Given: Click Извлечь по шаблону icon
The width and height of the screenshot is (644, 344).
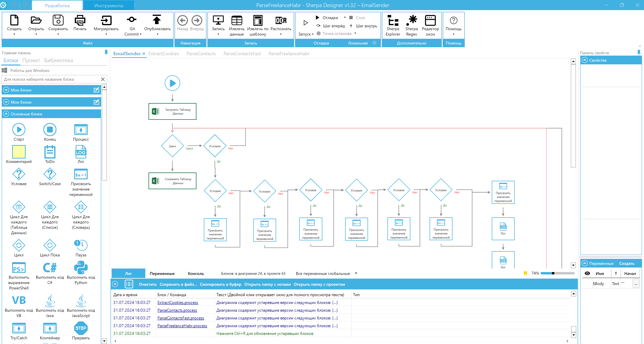Looking at the screenshot, I should 258,21.
